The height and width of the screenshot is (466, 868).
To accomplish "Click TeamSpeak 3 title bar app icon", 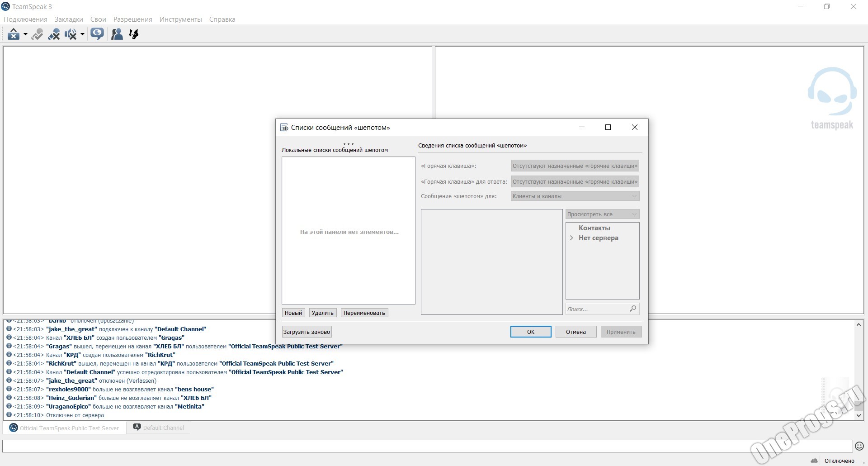I will point(5,6).
